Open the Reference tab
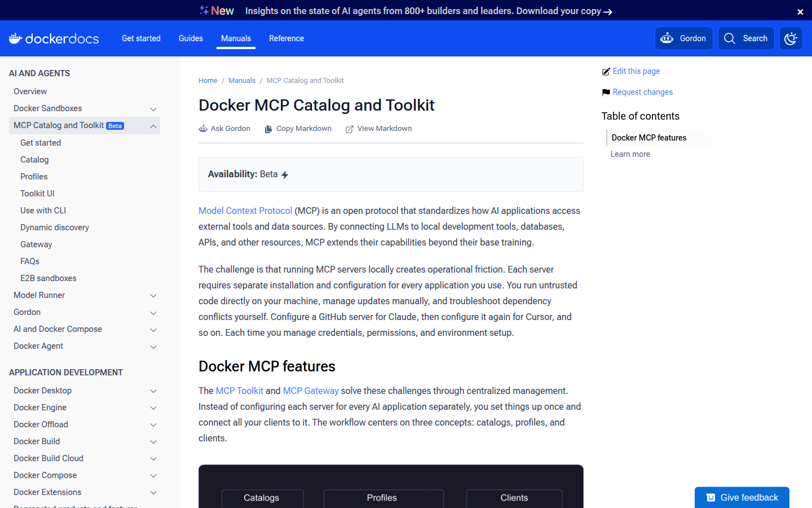The width and height of the screenshot is (812, 508). (x=286, y=38)
